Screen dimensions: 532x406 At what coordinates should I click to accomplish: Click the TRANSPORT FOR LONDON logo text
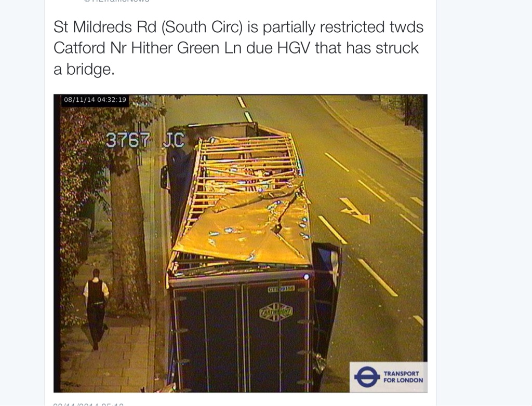[403, 377]
